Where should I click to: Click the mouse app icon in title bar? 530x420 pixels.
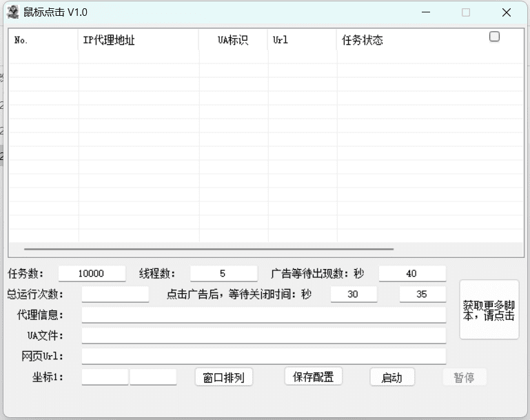point(12,12)
